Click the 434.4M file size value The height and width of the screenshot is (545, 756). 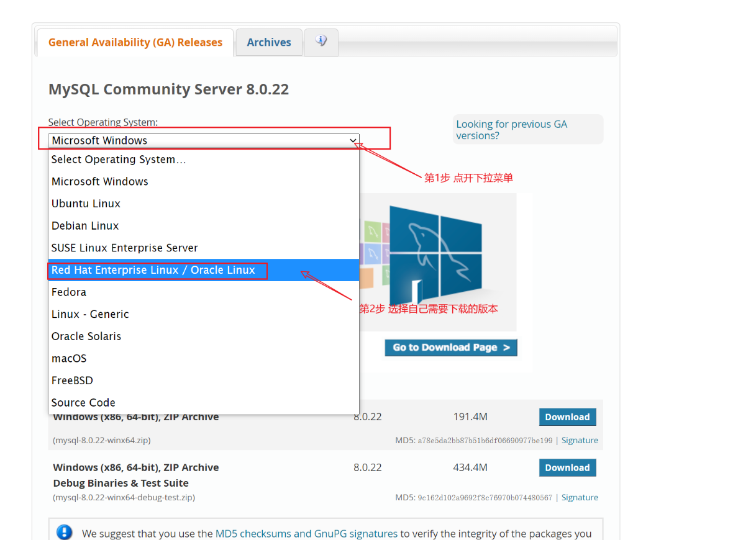pos(470,468)
